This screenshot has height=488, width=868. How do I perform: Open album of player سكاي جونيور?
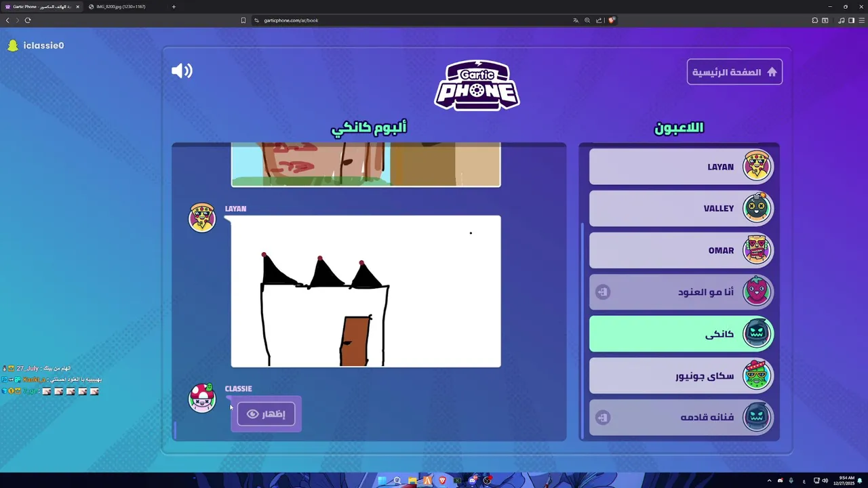coord(681,375)
